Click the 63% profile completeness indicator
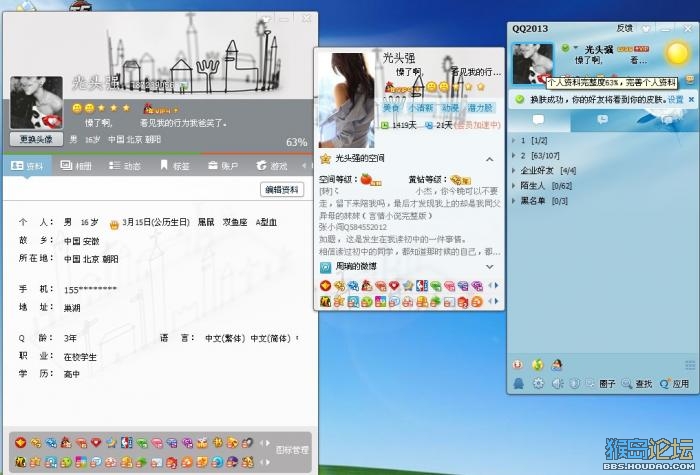This screenshot has height=475, width=700. (296, 142)
